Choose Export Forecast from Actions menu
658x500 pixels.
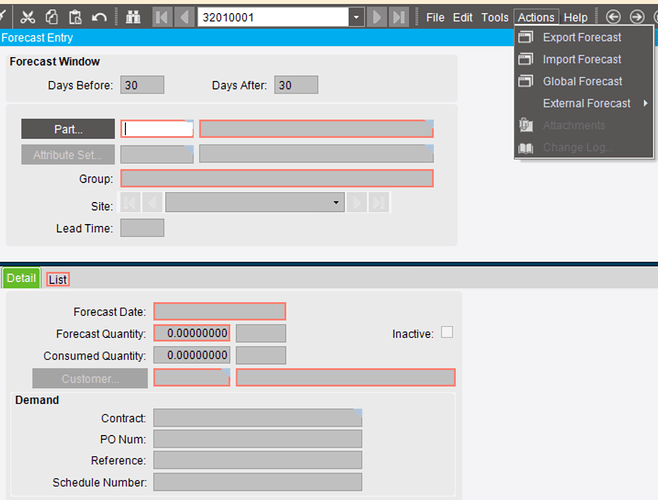[x=582, y=37]
